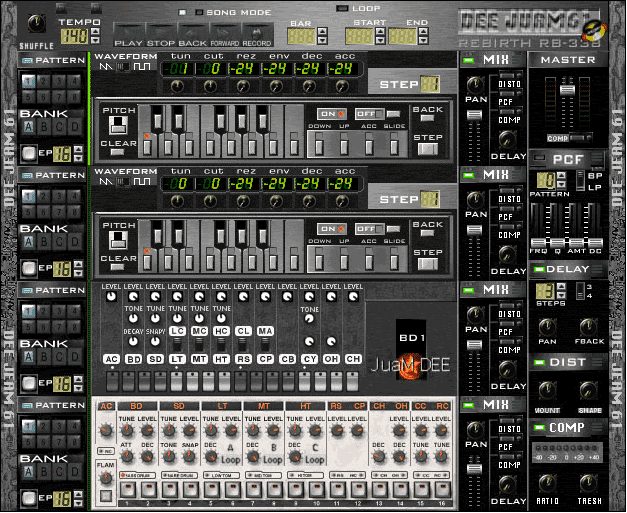Enable note ON in the top synth
The height and width of the screenshot is (513, 627).
(x=331, y=114)
